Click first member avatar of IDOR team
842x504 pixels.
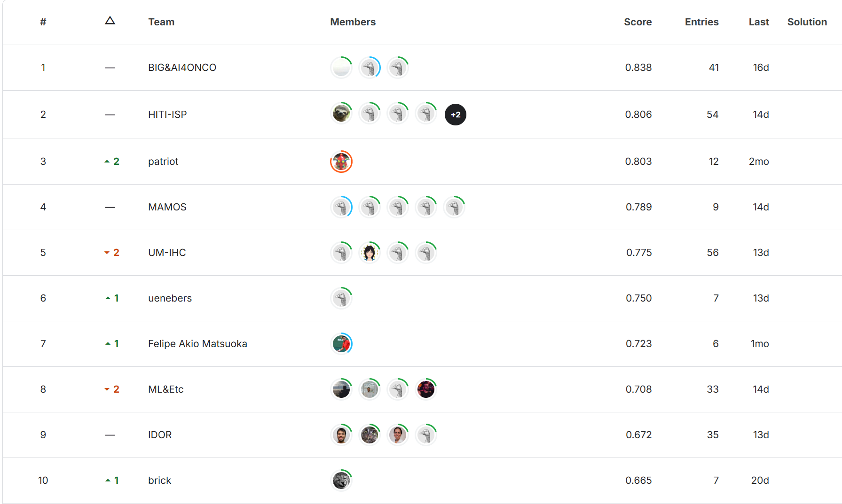click(x=341, y=435)
